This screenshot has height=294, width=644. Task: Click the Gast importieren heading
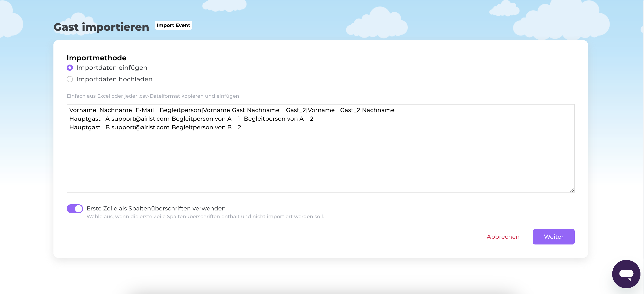101,27
